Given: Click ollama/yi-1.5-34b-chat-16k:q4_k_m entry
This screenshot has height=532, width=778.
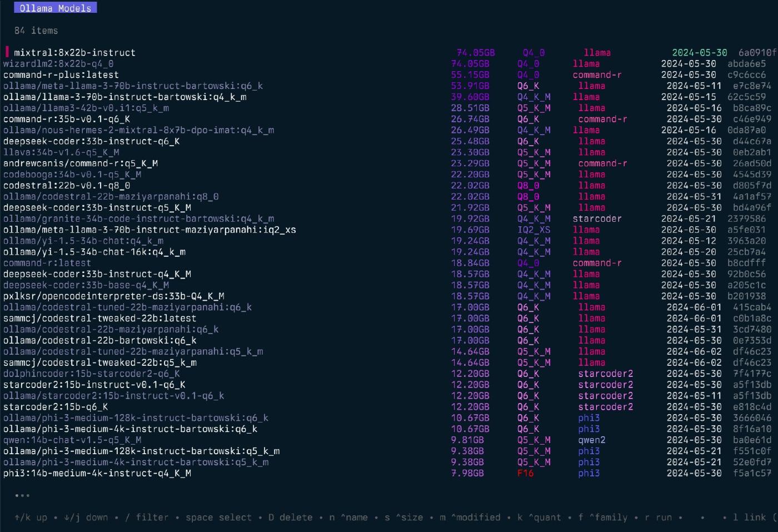Looking at the screenshot, I should point(94,252).
